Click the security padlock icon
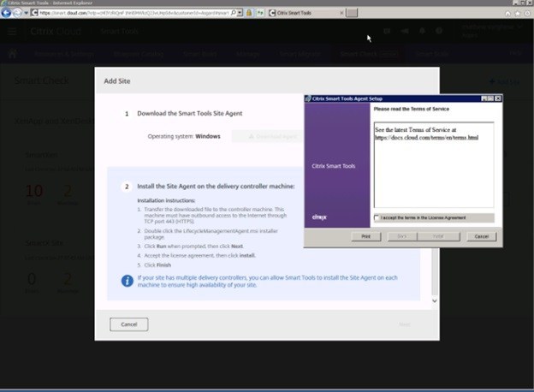534x392 pixels. (x=249, y=13)
